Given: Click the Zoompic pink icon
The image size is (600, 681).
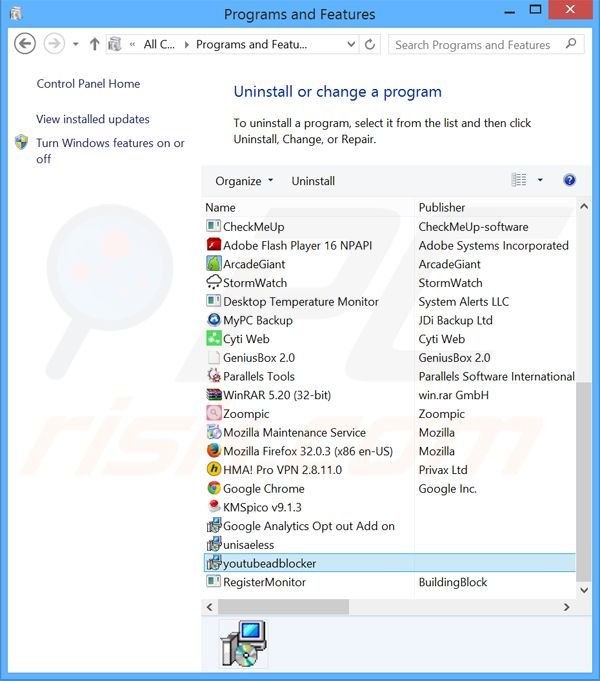Looking at the screenshot, I should [213, 413].
